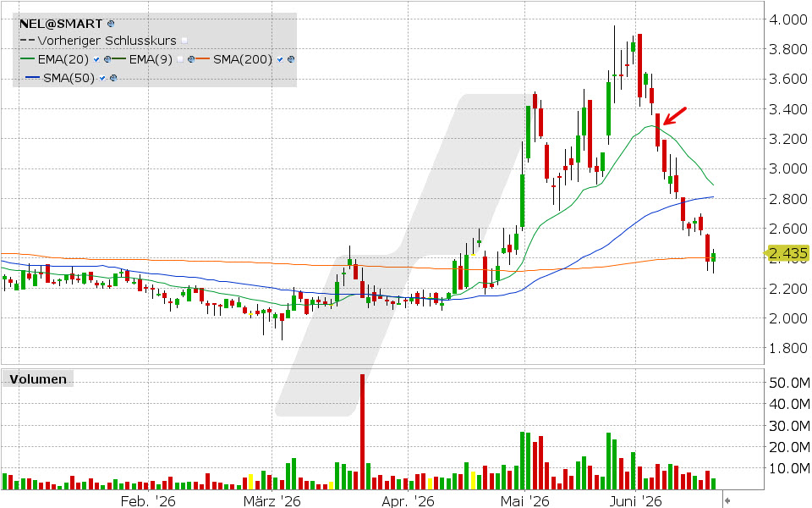This screenshot has width=812, height=508.
Task: Check the EMA(9) visibility checkbox
Action: click(179, 59)
